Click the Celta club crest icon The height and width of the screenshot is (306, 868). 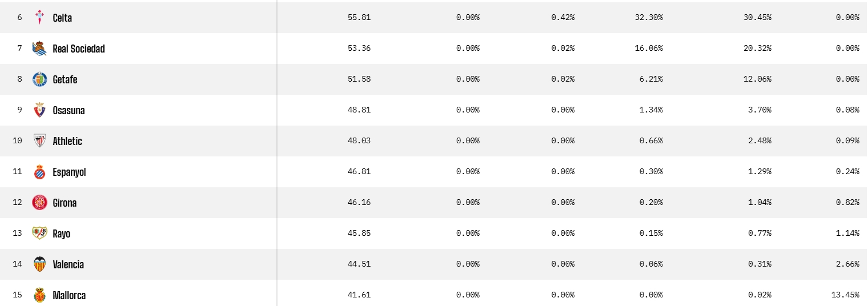[39, 18]
